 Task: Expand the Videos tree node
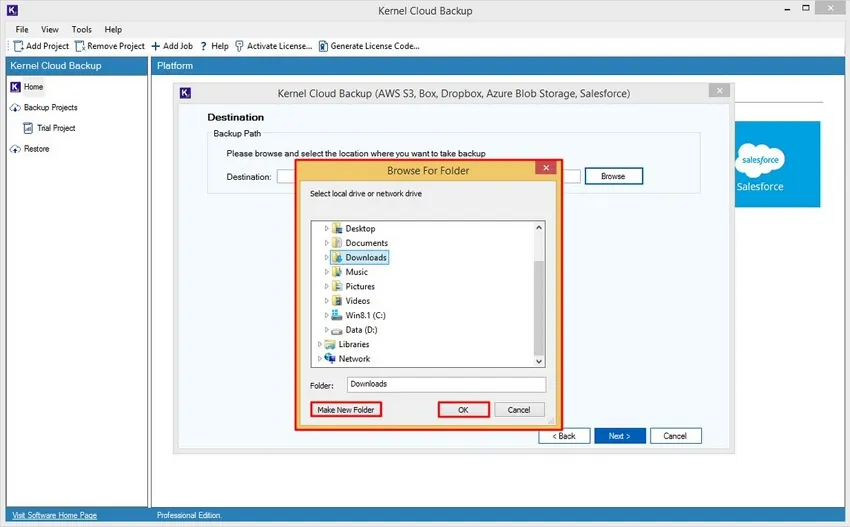tap(326, 300)
